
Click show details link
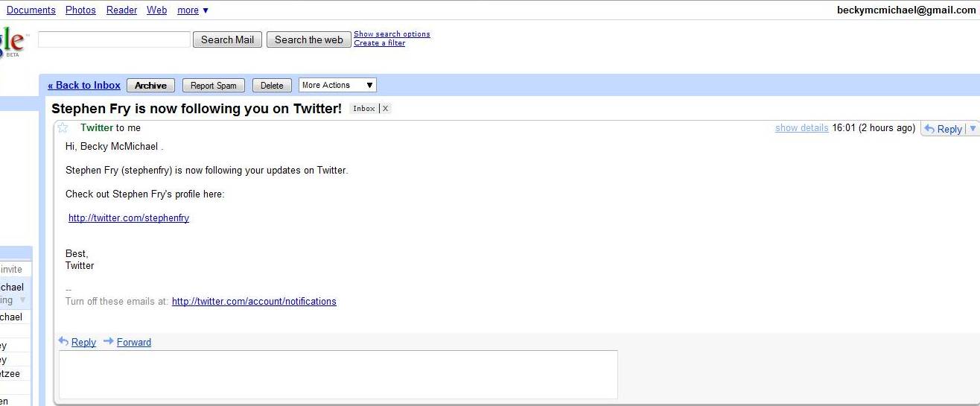[x=801, y=128]
